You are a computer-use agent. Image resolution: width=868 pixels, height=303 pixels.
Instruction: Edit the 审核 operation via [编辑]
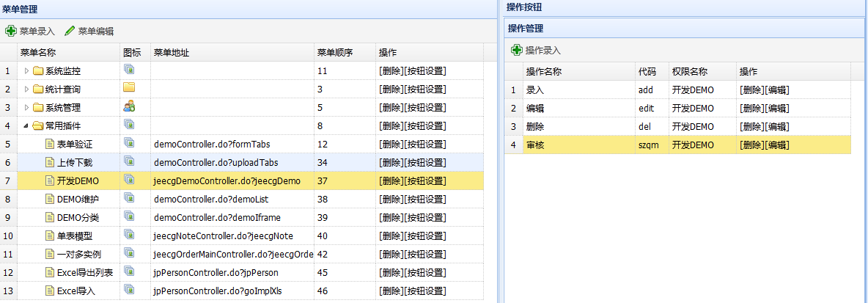point(776,145)
